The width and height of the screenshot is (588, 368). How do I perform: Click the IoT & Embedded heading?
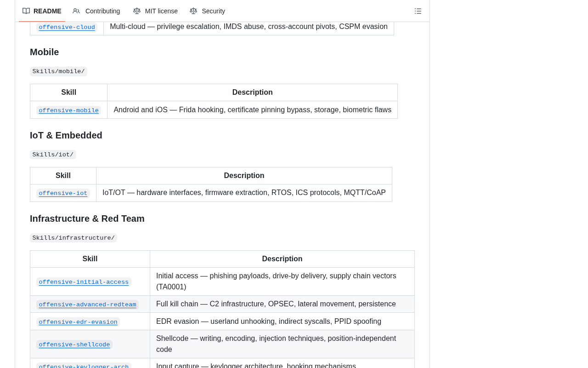pos(66,135)
